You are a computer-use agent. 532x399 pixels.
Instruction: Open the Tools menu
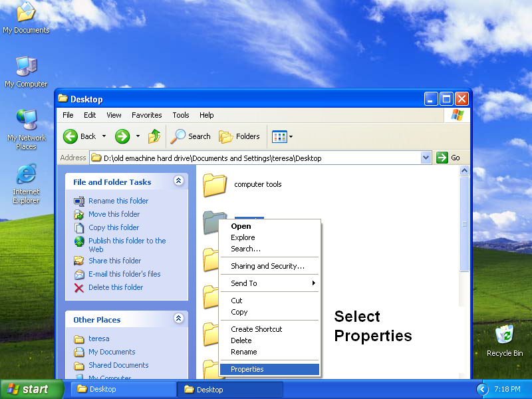coord(180,114)
